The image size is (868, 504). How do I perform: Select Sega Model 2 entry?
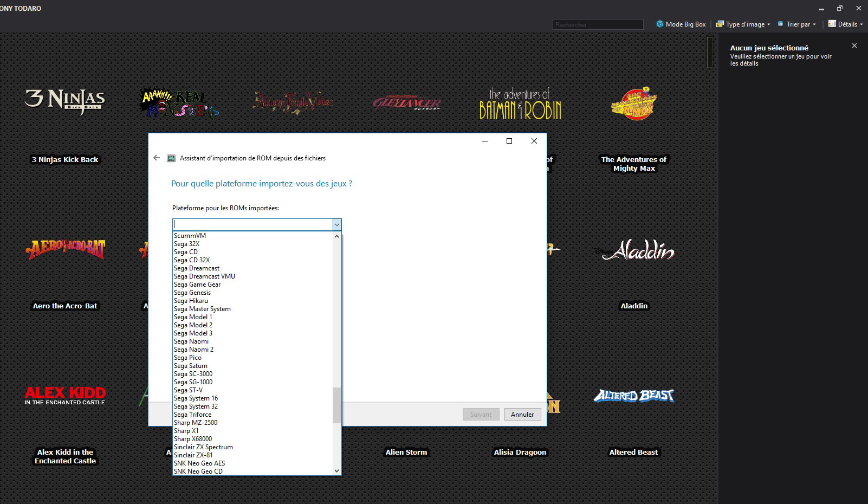(252, 325)
